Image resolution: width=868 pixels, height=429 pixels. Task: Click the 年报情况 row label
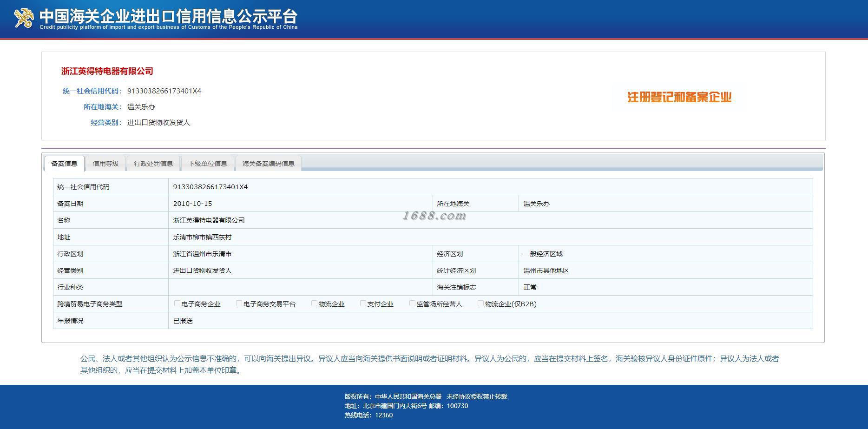(x=70, y=321)
